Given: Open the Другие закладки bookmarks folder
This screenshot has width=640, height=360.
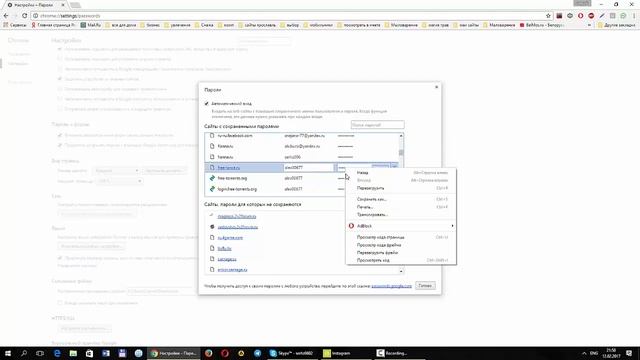Looking at the screenshot, I should tap(616, 25).
